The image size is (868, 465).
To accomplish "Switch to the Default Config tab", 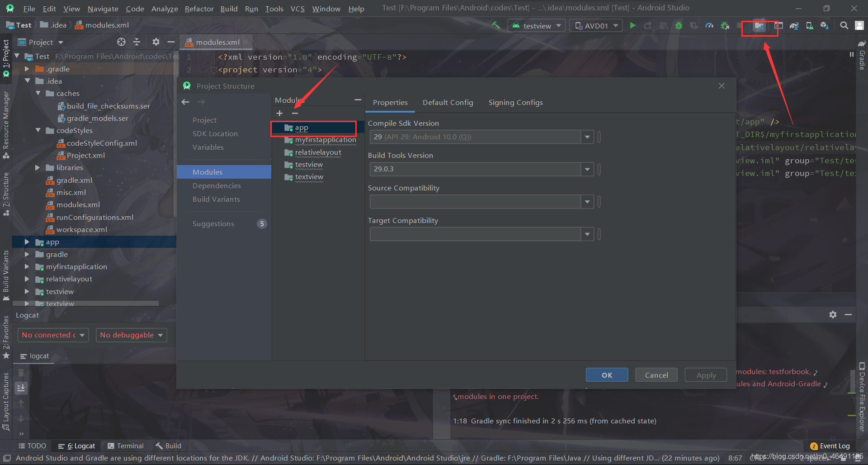I will [x=448, y=103].
